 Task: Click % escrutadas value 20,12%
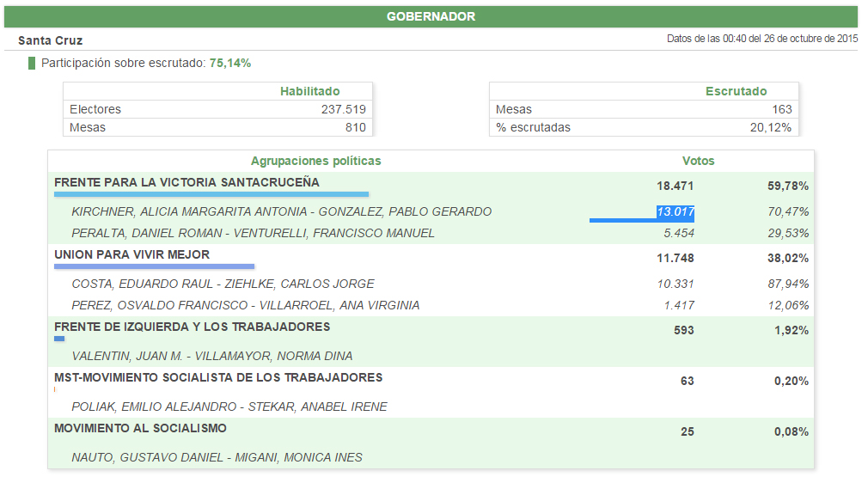coord(771,127)
